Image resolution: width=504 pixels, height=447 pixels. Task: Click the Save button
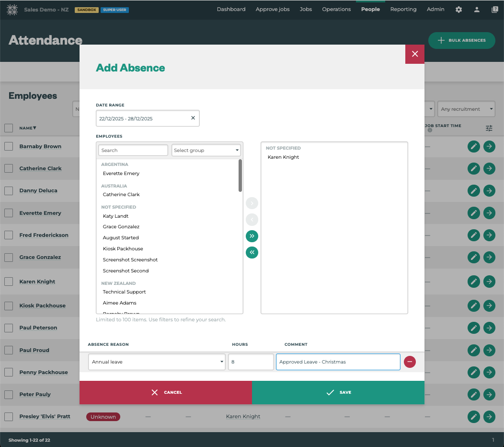click(338, 392)
